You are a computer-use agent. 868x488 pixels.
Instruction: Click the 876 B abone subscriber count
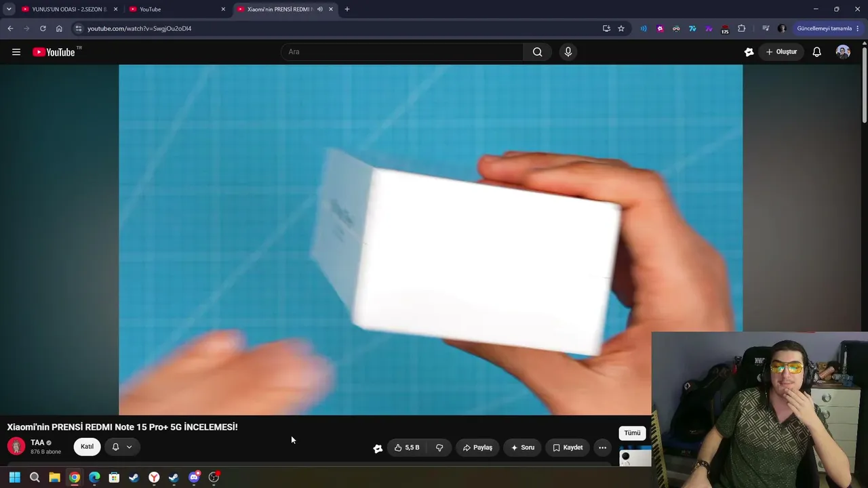45,452
